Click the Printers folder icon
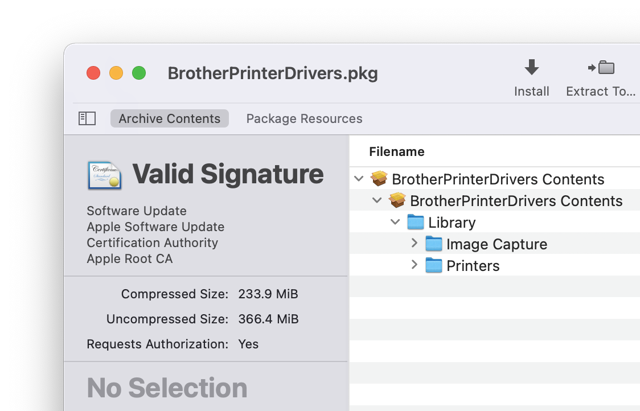 coord(433,265)
